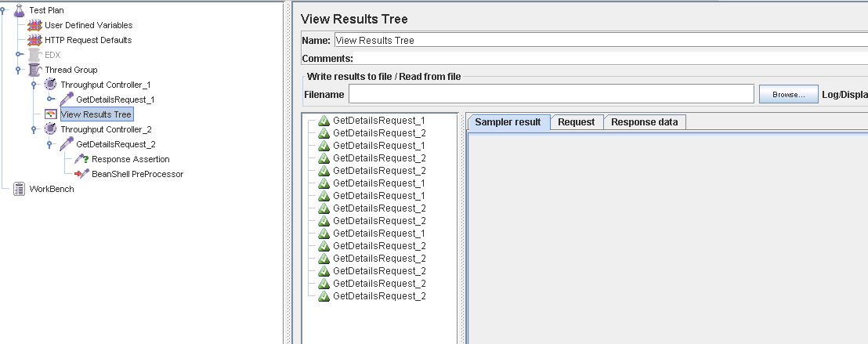Select the HTTP Request Defaults icon
This screenshot has height=344, width=868.
click(35, 40)
